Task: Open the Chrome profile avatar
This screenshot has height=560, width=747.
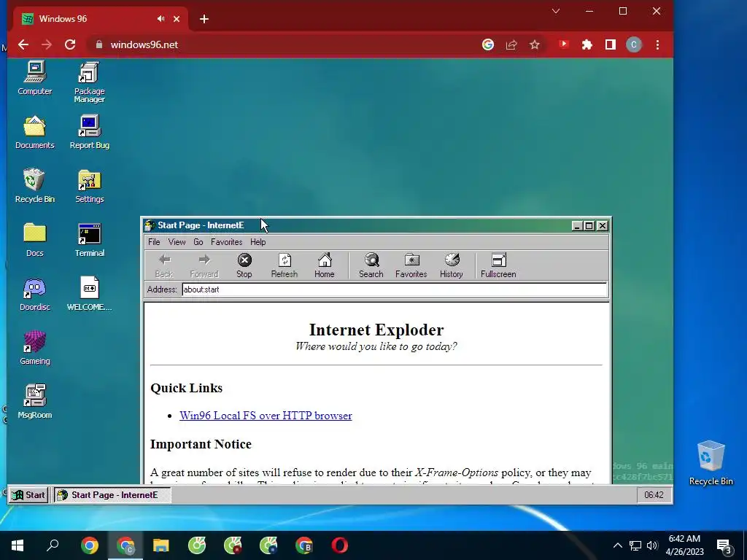Action: [634, 44]
